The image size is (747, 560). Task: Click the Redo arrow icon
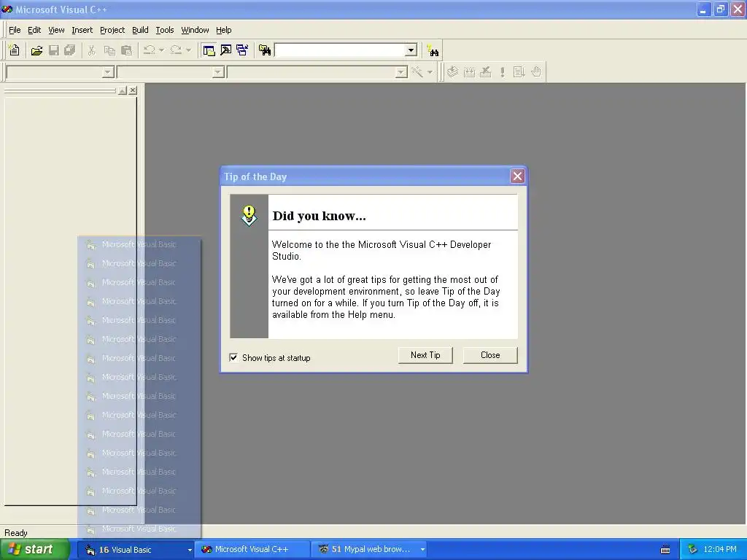pyautogui.click(x=176, y=50)
